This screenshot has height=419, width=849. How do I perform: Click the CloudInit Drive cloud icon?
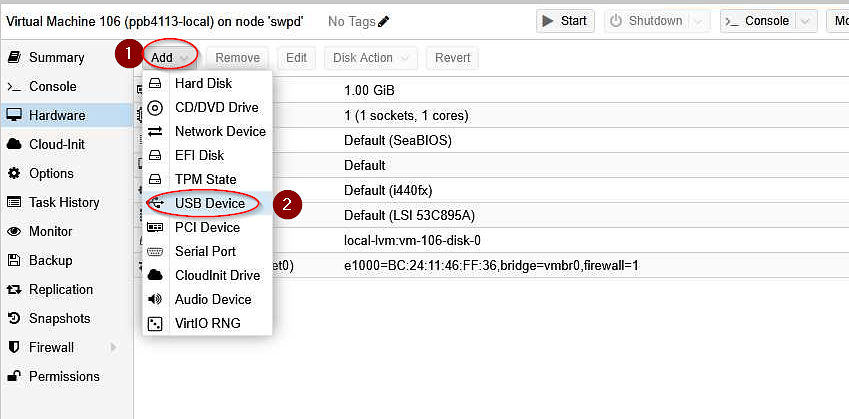(155, 275)
